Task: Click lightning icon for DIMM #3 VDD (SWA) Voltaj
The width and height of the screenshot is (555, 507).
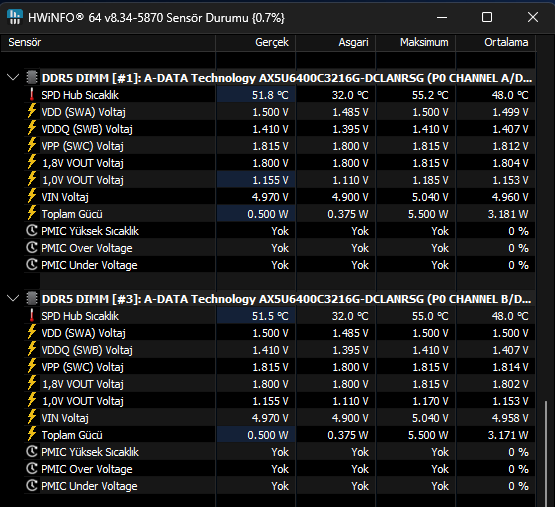Action: click(x=32, y=332)
